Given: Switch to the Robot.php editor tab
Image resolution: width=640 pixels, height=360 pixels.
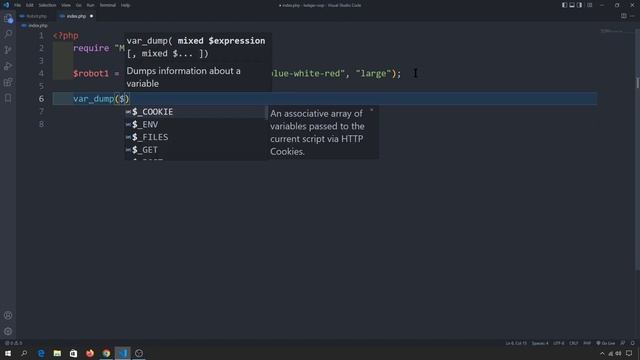Looking at the screenshot, I should (x=34, y=16).
